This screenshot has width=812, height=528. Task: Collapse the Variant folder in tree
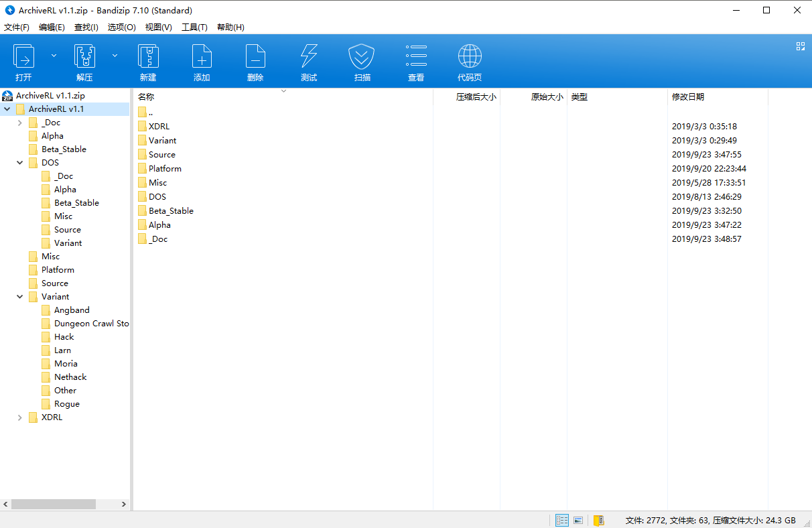[x=20, y=297]
